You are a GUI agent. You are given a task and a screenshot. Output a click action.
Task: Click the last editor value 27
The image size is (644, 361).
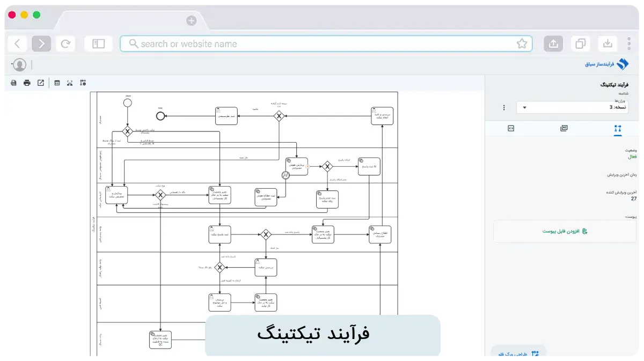click(634, 198)
